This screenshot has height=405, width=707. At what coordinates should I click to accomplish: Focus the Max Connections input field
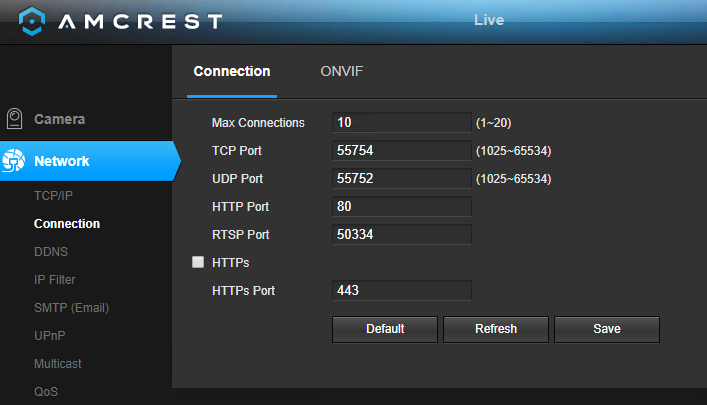point(402,123)
